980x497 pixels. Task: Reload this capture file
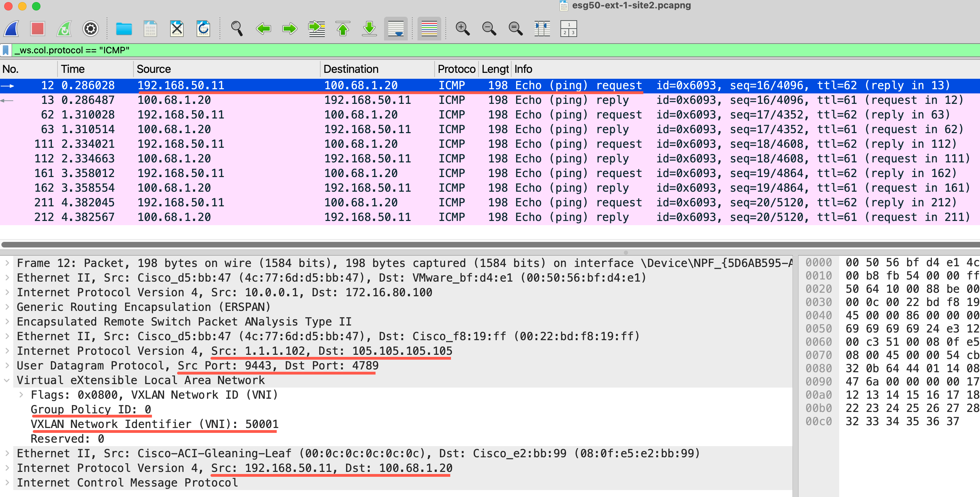point(203,29)
